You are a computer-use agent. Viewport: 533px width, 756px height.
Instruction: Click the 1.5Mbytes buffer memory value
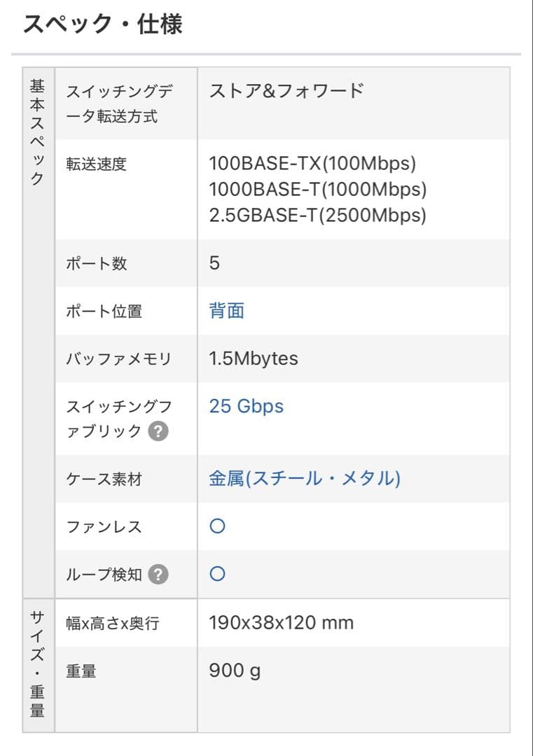[256, 358]
